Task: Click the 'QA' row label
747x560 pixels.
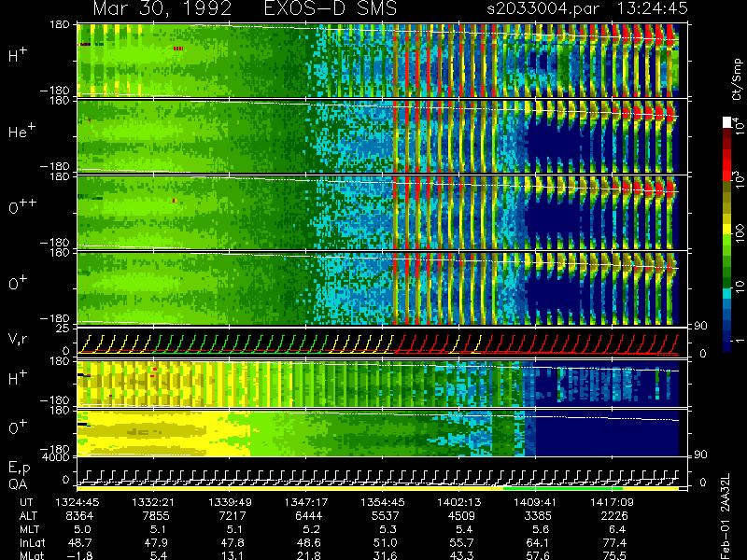Action: point(17,484)
